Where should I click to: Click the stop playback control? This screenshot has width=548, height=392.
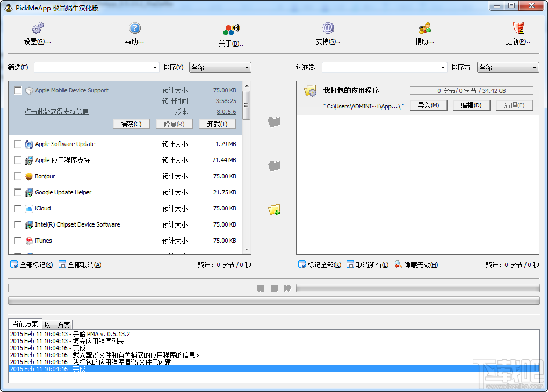click(274, 288)
